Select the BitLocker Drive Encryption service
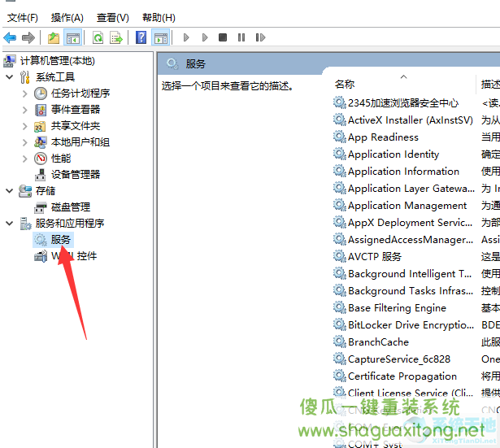 (x=411, y=325)
